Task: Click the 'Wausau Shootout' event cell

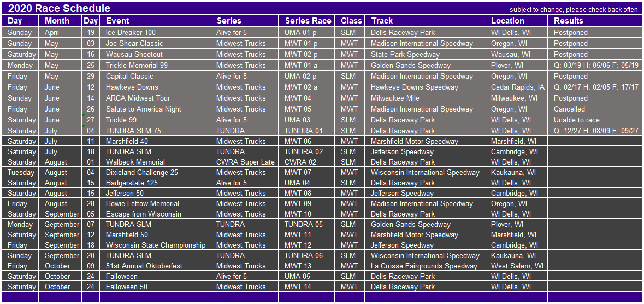Action: pos(155,54)
